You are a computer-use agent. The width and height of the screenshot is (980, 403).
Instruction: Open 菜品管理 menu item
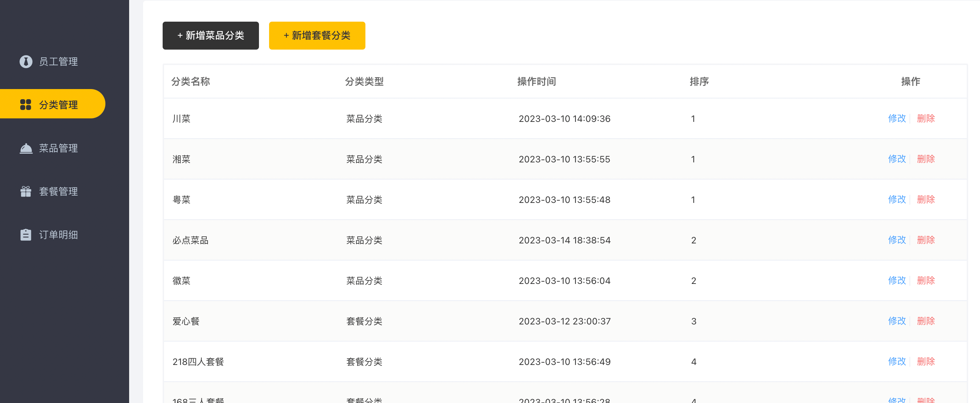point(58,148)
